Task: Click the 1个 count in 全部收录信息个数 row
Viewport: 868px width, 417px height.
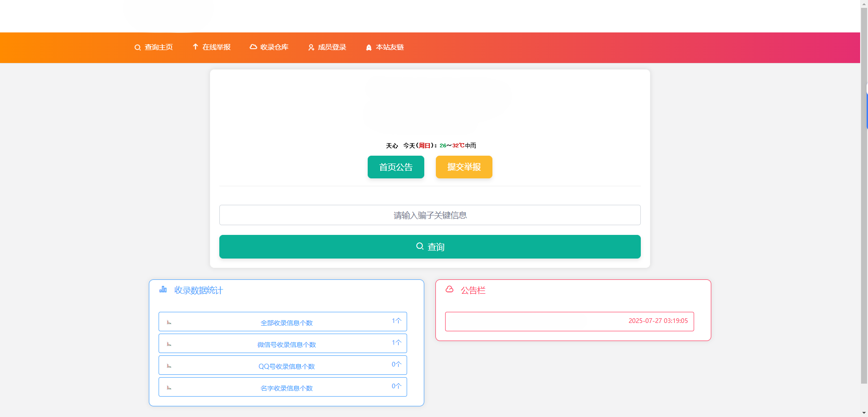Action: coord(396,321)
